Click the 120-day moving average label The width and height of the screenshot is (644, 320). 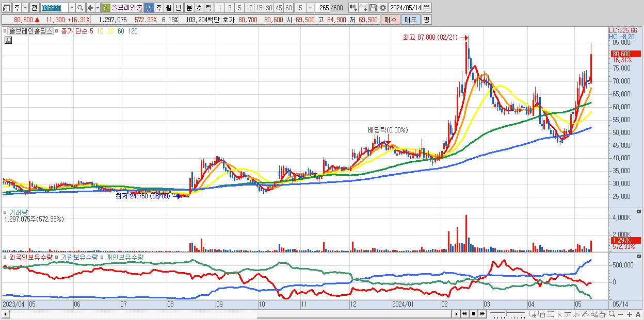click(133, 31)
